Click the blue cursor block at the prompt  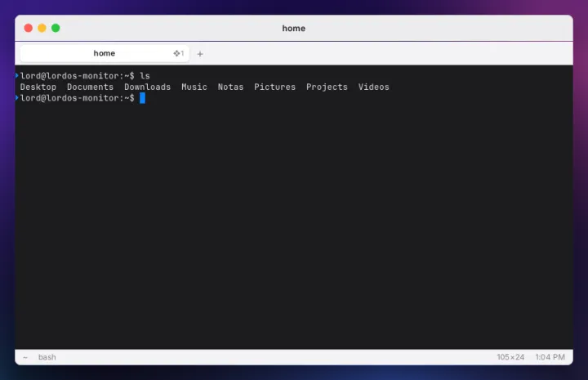point(142,98)
